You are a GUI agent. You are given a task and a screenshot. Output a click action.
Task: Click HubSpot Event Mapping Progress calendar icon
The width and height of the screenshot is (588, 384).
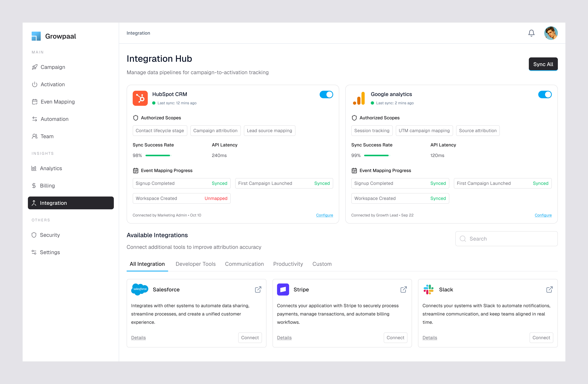coord(136,171)
